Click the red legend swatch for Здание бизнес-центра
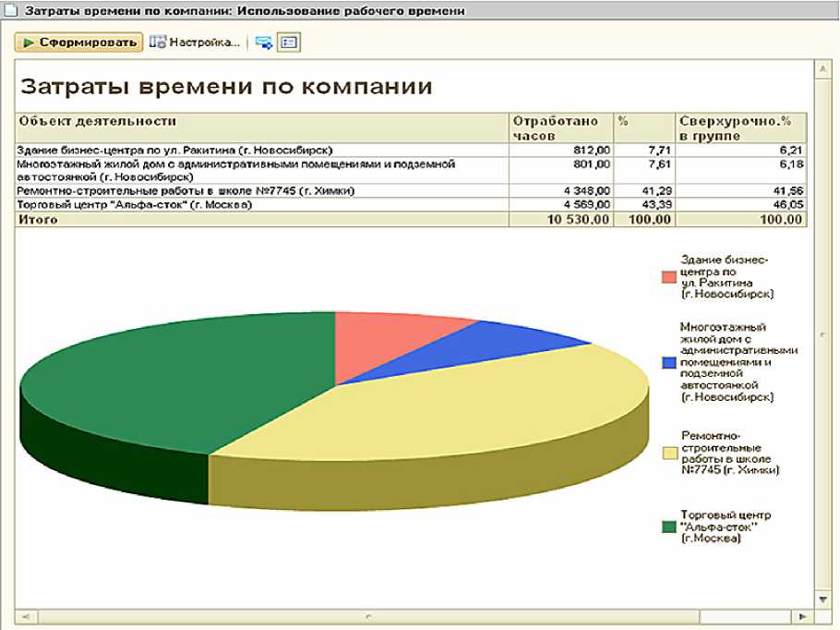The width and height of the screenshot is (840, 630). click(x=668, y=276)
